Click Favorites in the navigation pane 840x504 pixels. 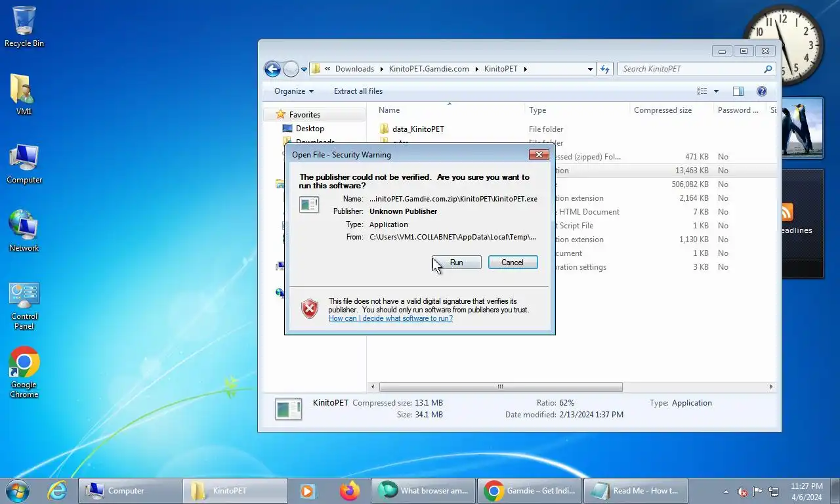(x=304, y=115)
